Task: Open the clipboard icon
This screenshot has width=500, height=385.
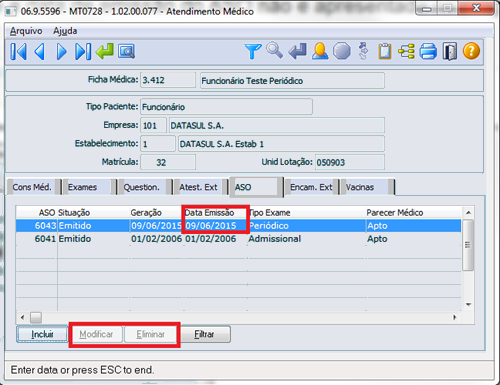Action: tap(385, 51)
